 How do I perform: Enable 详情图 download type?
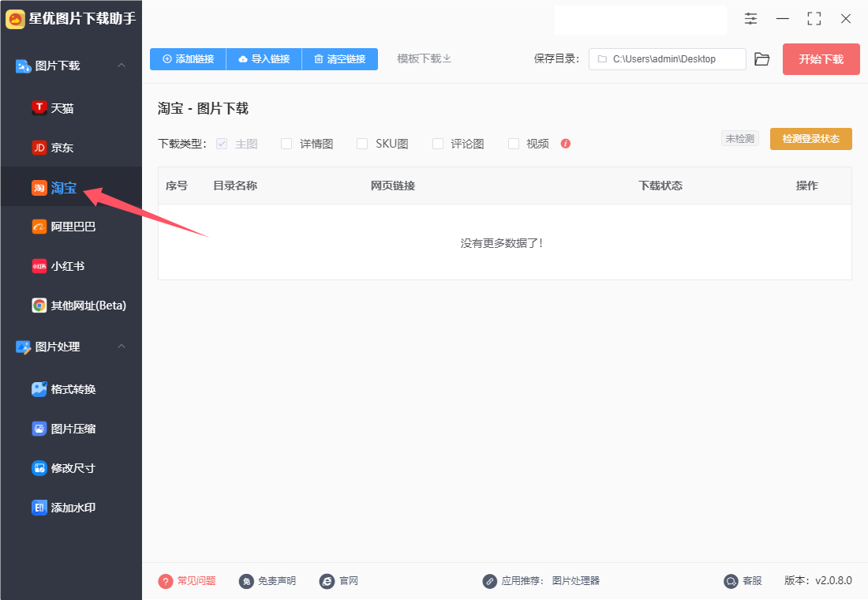point(286,144)
